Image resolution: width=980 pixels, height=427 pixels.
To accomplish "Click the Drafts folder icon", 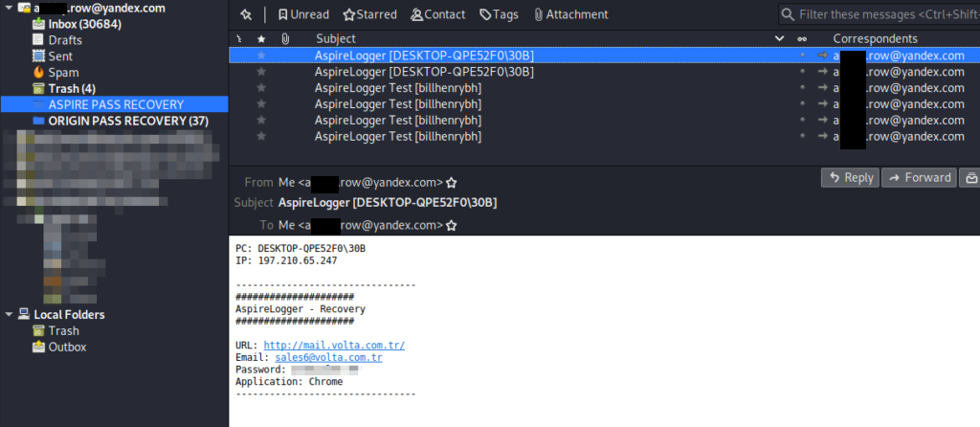I will coord(38,40).
